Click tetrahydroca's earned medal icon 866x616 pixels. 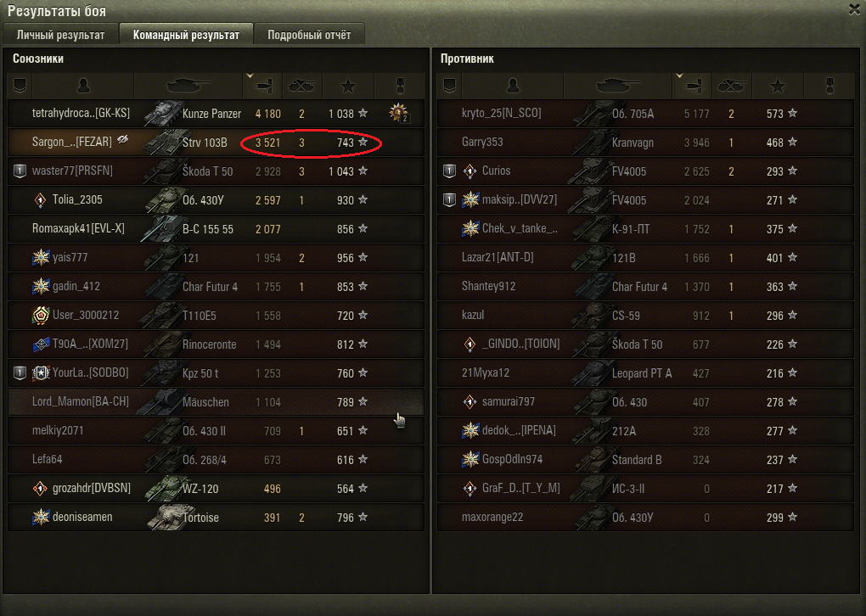[x=399, y=113]
